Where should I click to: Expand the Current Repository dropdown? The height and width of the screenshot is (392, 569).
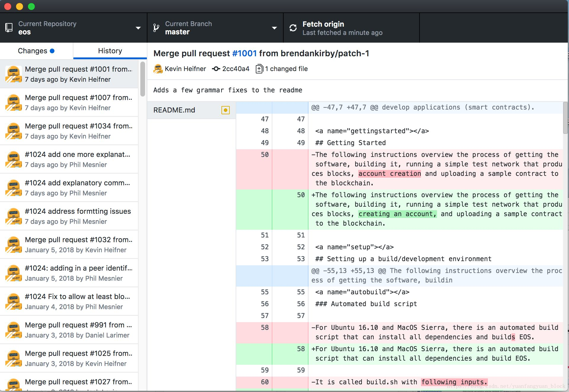pyautogui.click(x=138, y=28)
